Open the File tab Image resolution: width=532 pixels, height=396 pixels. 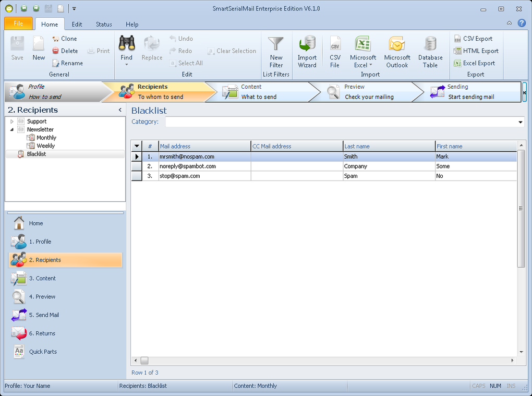point(18,23)
